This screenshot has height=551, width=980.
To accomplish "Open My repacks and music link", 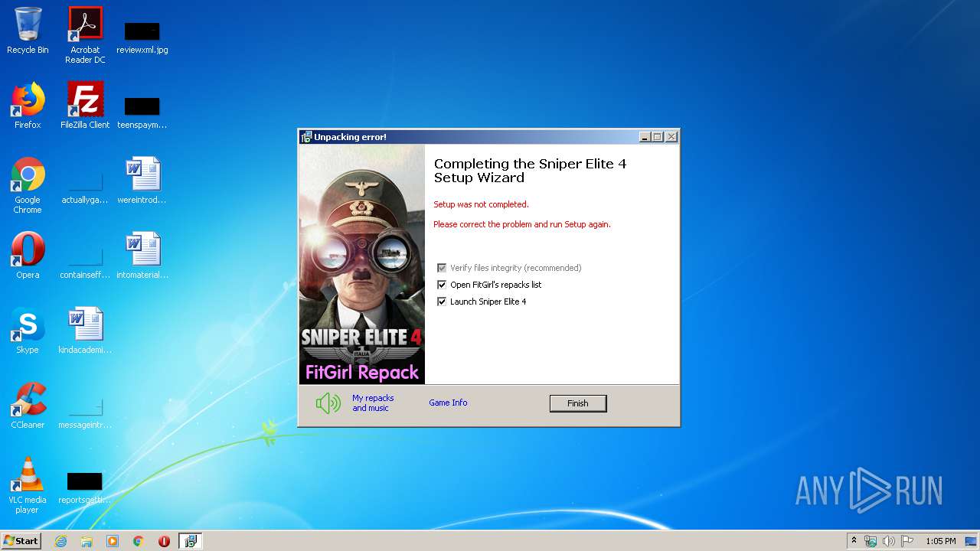I will coord(373,403).
